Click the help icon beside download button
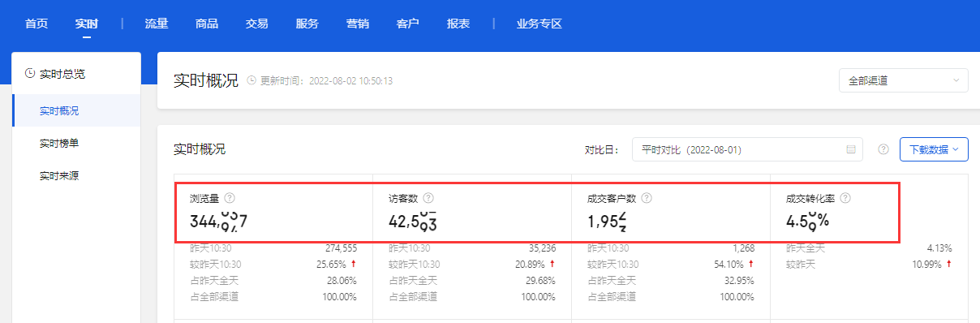Viewport: 980px width, 323px height. tap(883, 150)
